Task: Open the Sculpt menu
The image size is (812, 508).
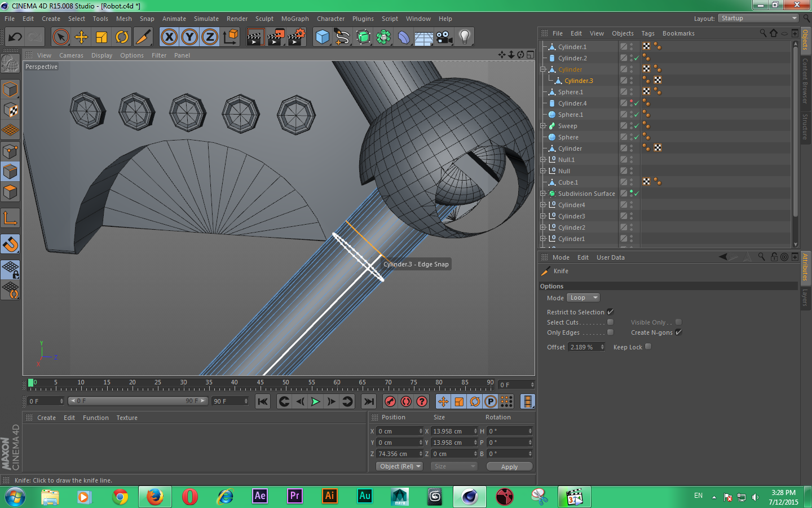Action: coord(264,19)
